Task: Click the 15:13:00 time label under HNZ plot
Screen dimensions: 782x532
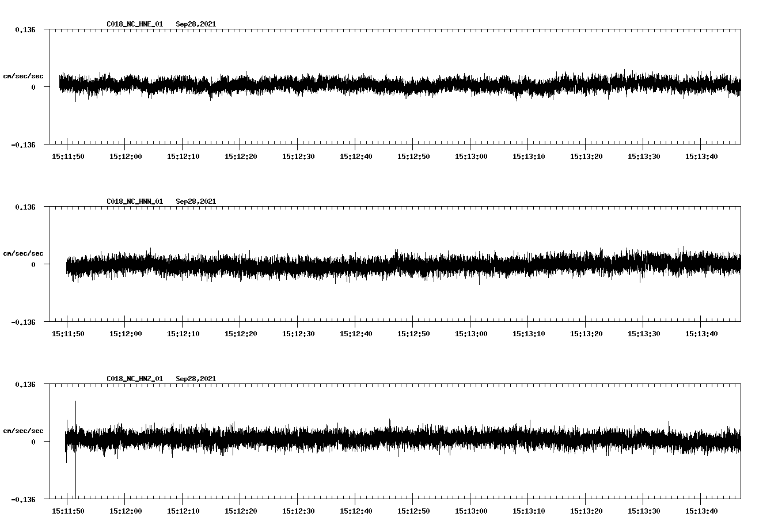Action: pyautogui.click(x=471, y=511)
